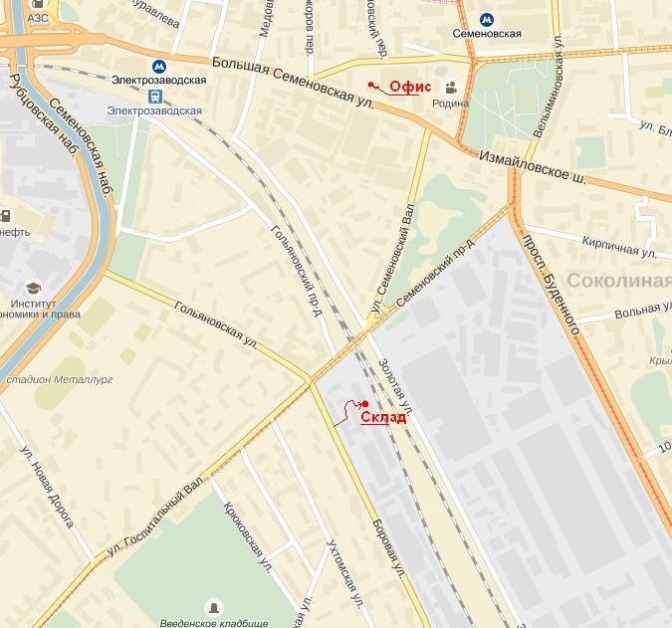This screenshot has width=672, height=628.
Task: Select the Электрозаводская railway station icon
Action: pyautogui.click(x=155, y=97)
